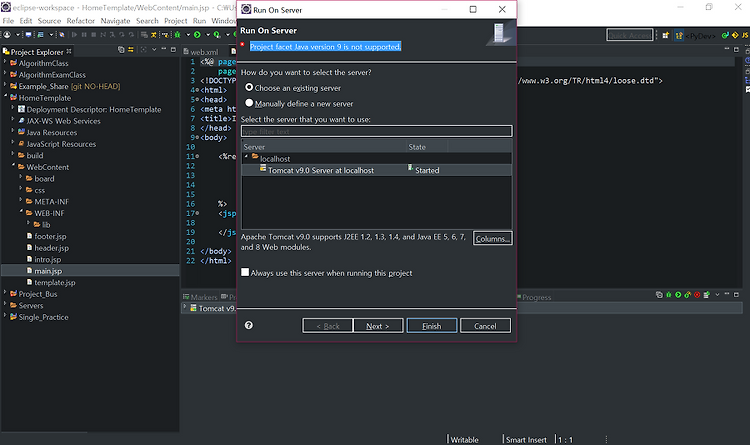This screenshot has height=445, width=750.
Task: Open the Source menu
Action: 49,21
